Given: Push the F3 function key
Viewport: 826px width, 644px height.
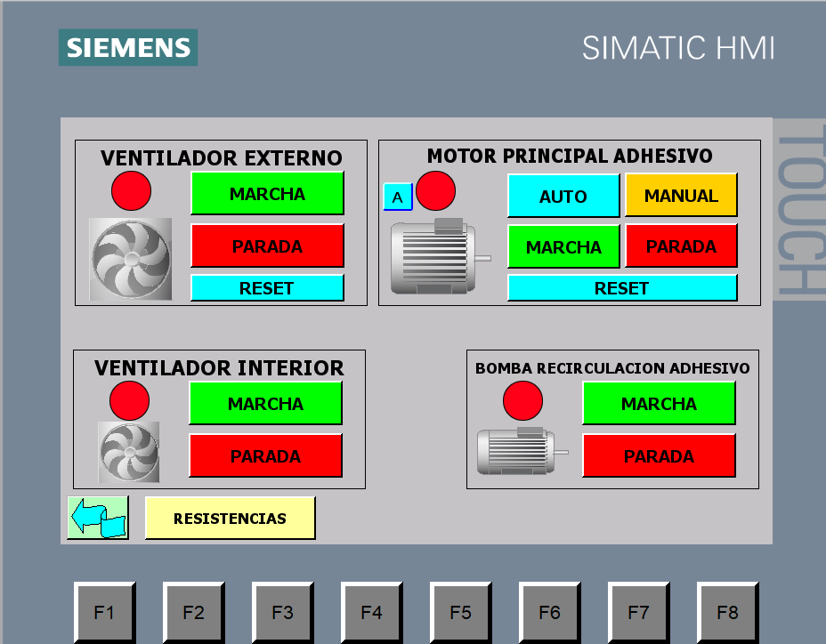Looking at the screenshot, I should click(282, 612).
